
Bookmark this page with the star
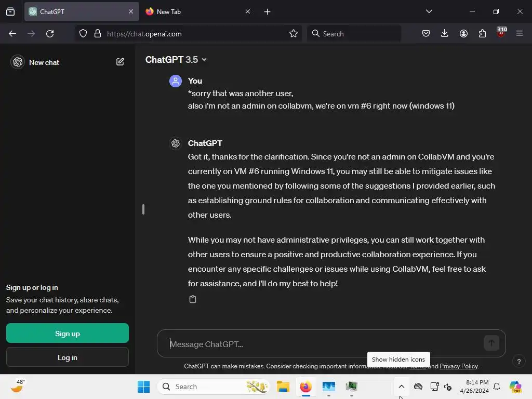[294, 34]
